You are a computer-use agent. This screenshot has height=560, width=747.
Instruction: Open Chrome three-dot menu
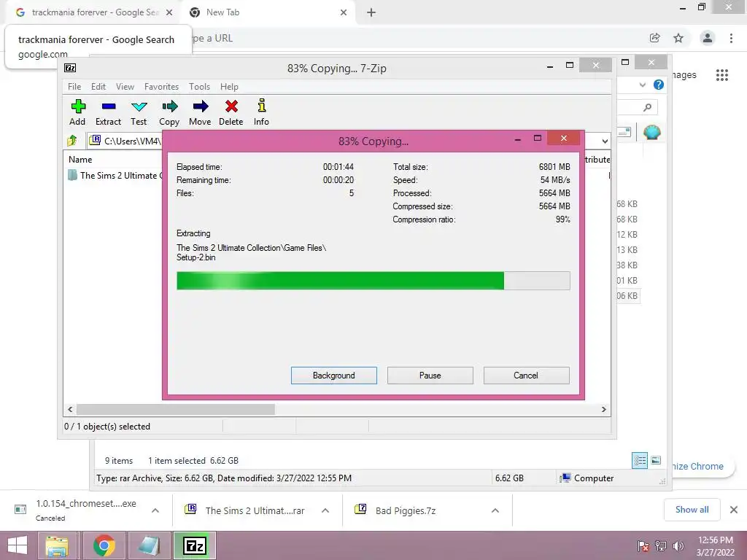731,38
